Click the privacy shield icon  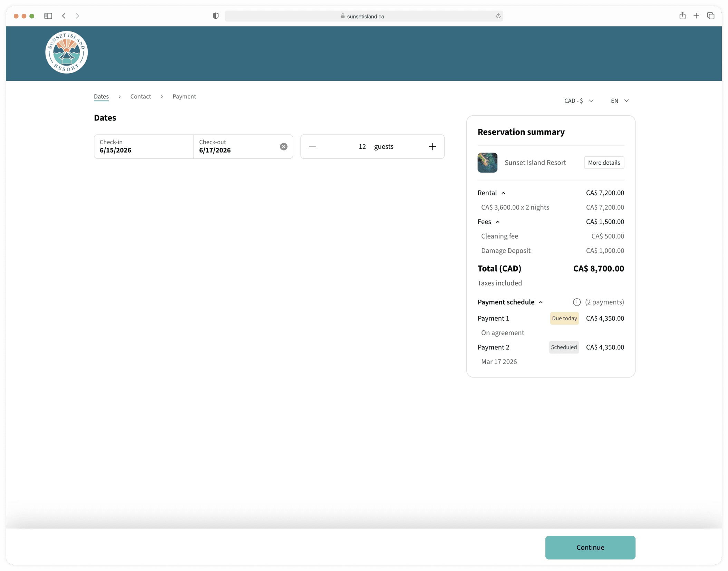(x=216, y=16)
